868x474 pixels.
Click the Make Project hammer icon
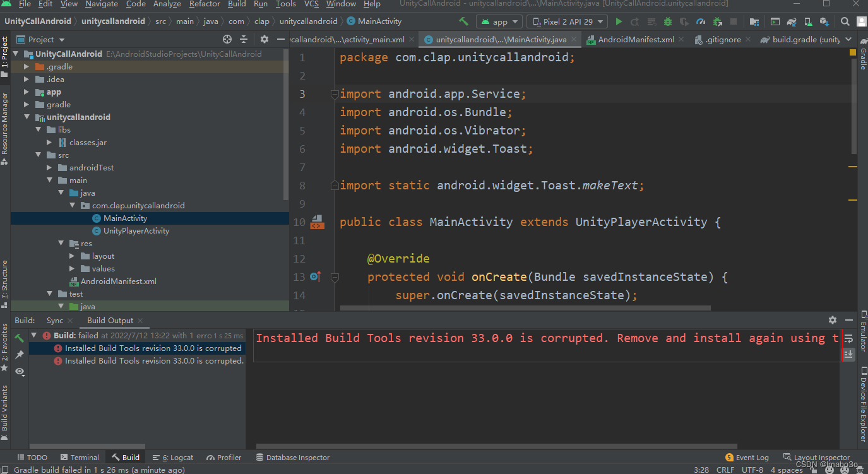click(464, 21)
